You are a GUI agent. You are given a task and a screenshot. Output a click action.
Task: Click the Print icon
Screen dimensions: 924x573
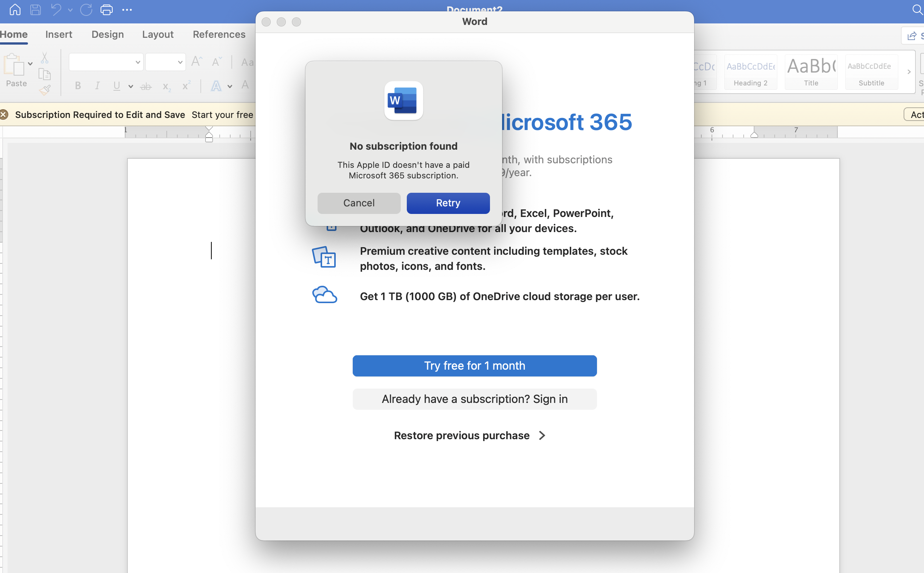(107, 10)
